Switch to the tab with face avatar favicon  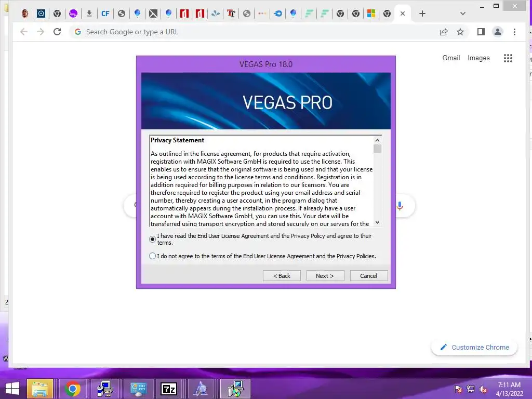(25, 14)
